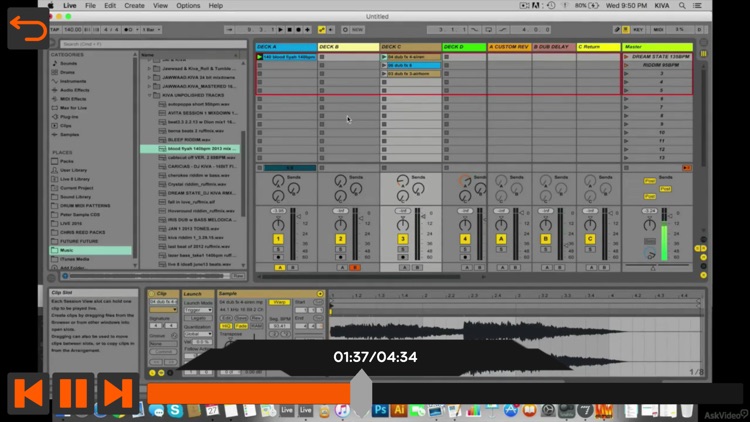Select the Audio Effects category

[x=75, y=90]
